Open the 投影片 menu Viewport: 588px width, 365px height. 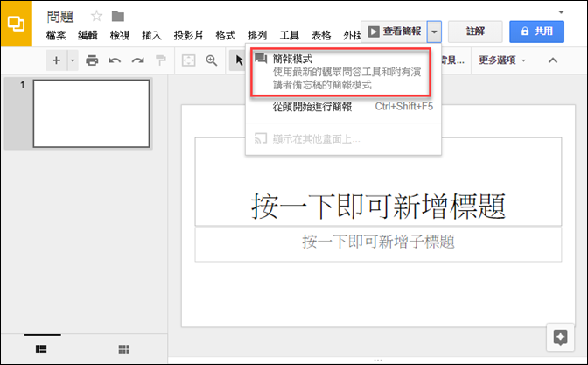pos(188,35)
